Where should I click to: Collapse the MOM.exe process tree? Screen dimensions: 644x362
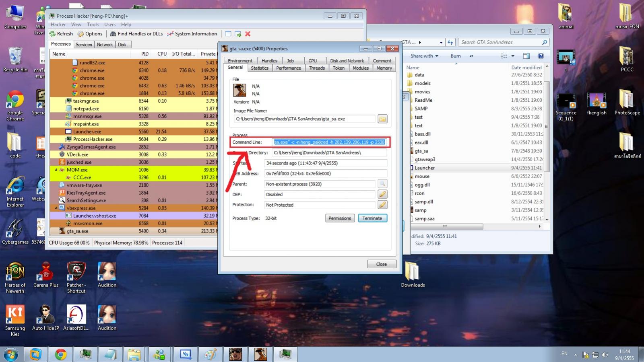click(56, 170)
